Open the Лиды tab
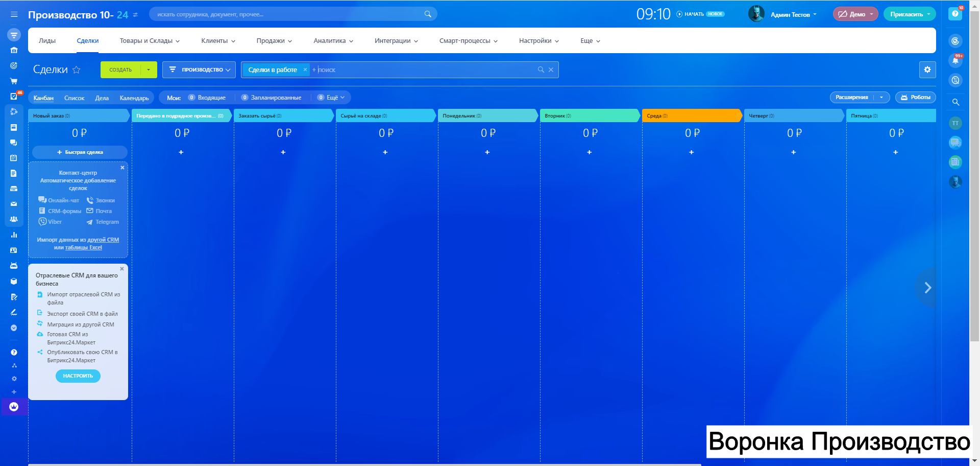The height and width of the screenshot is (466, 980). 47,41
